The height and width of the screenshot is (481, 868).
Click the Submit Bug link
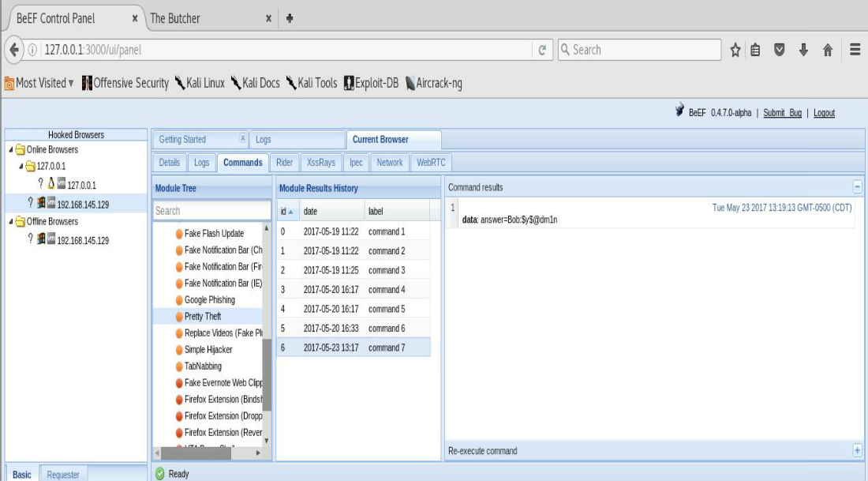click(782, 113)
